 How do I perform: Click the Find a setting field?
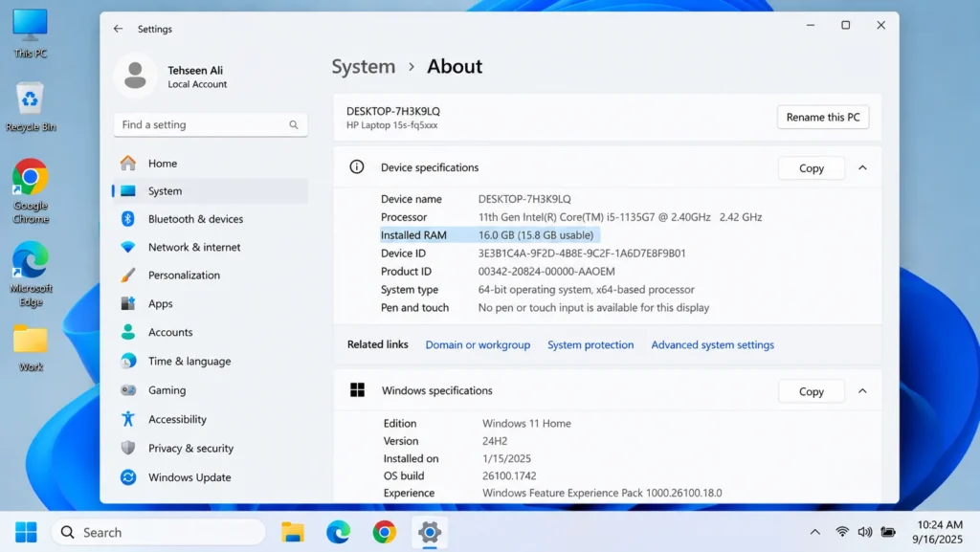(211, 125)
